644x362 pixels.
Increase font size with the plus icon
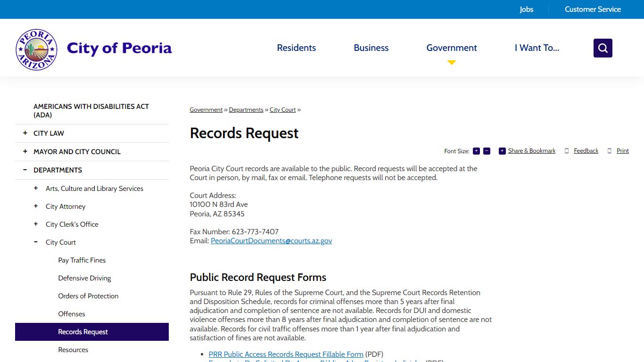[x=476, y=151]
